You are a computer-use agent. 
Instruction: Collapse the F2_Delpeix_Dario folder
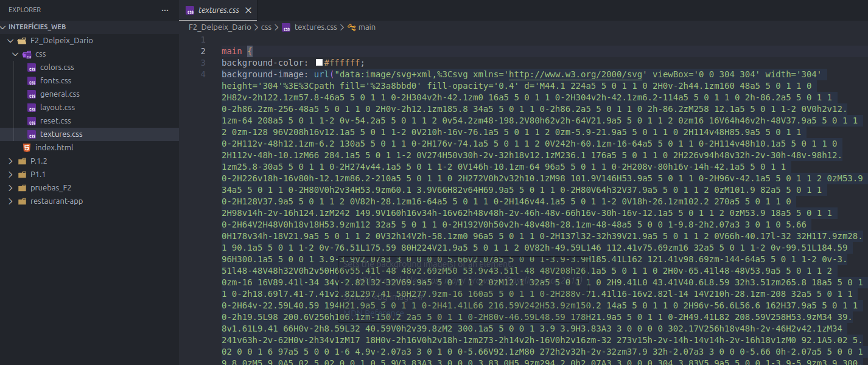pos(9,41)
